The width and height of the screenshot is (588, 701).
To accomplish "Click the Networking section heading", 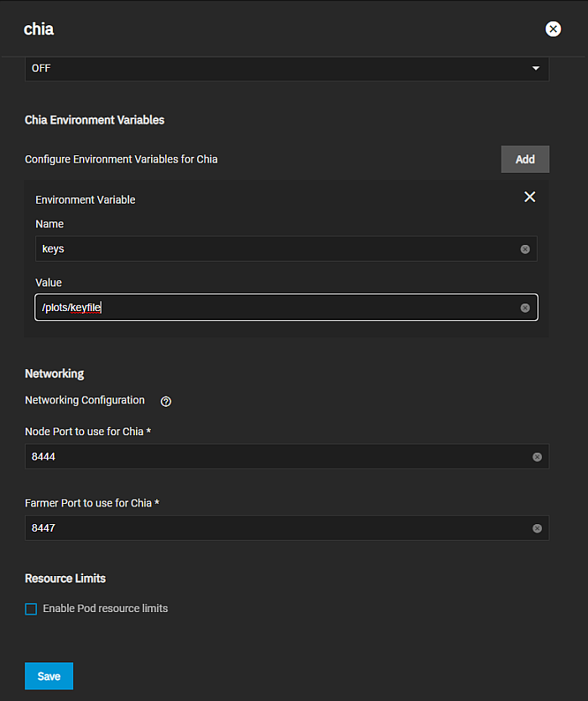I will [x=55, y=373].
